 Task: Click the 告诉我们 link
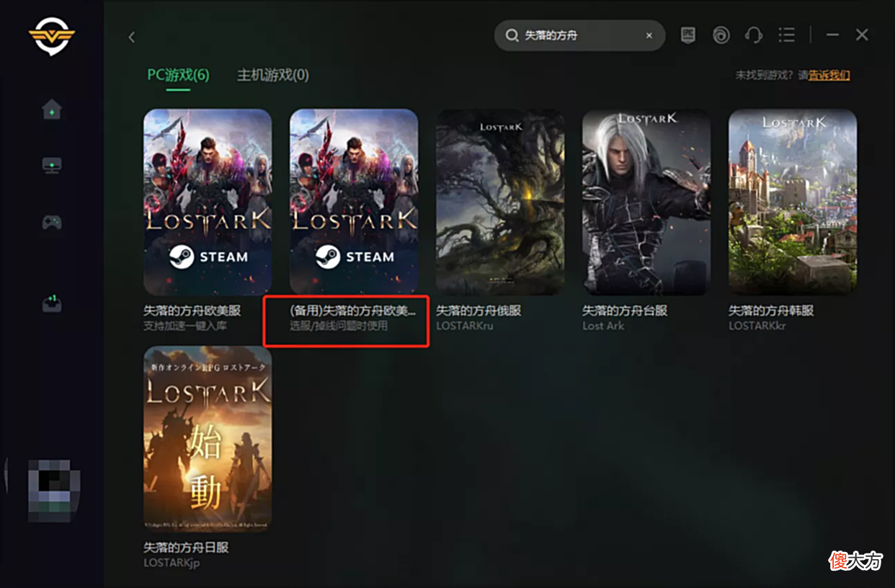click(x=829, y=75)
